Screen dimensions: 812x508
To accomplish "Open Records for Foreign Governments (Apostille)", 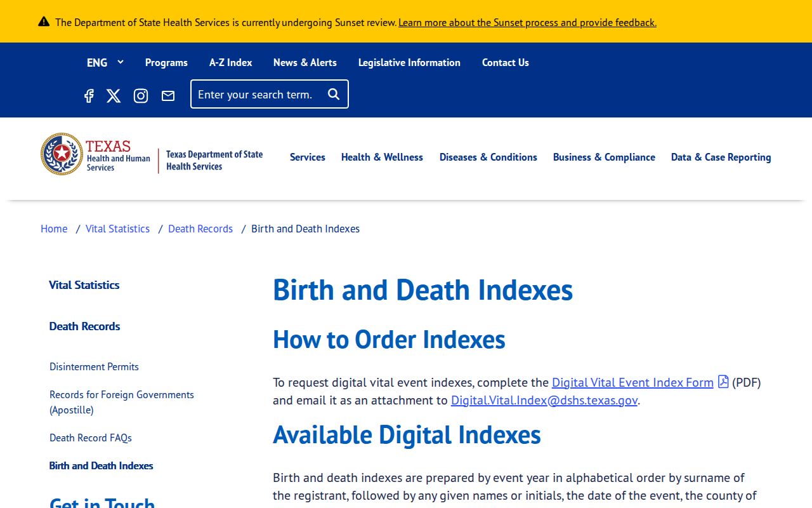I will coord(122,402).
